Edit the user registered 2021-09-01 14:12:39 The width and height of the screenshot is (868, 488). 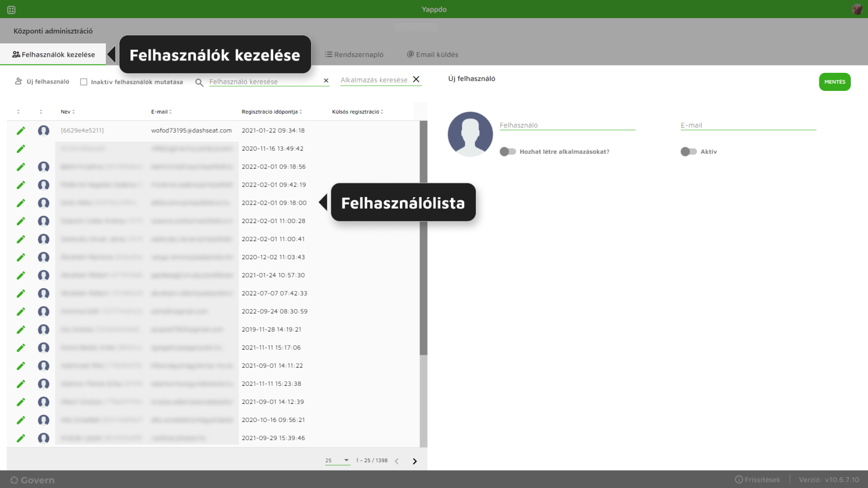coord(21,402)
